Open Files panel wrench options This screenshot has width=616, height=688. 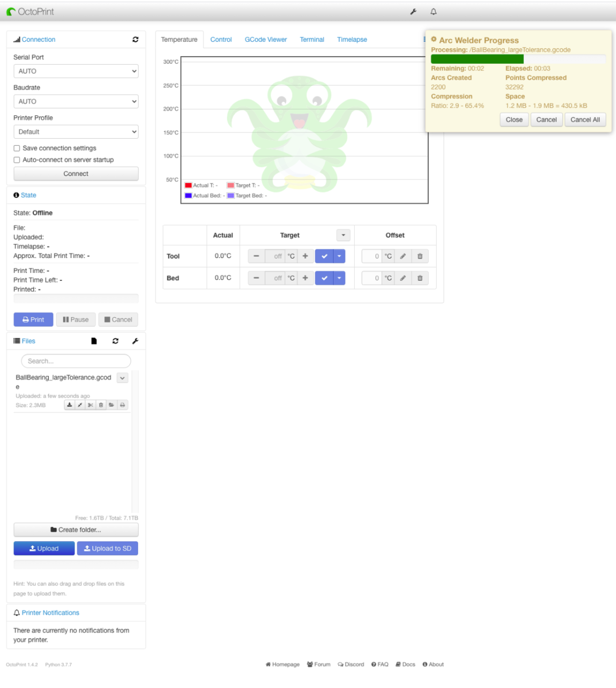click(135, 341)
